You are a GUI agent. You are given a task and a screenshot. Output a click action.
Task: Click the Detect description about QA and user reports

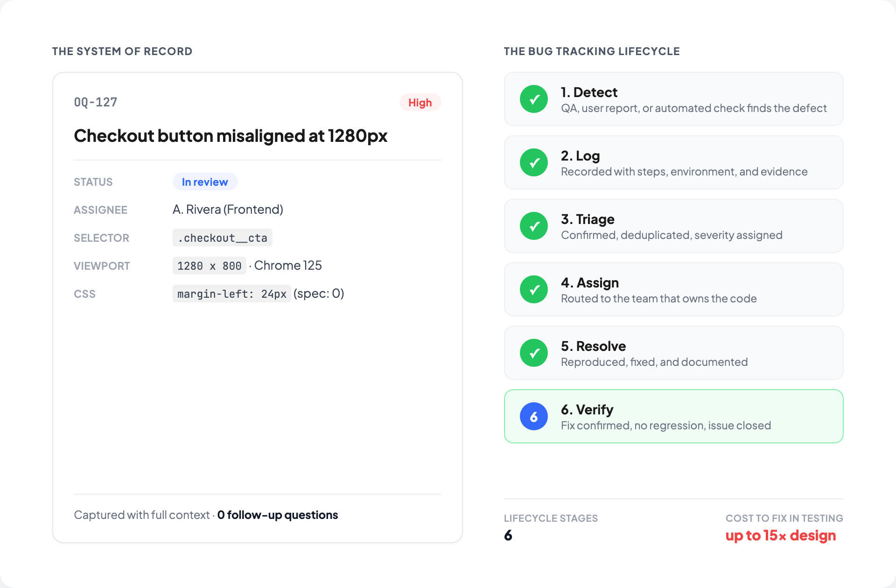694,108
